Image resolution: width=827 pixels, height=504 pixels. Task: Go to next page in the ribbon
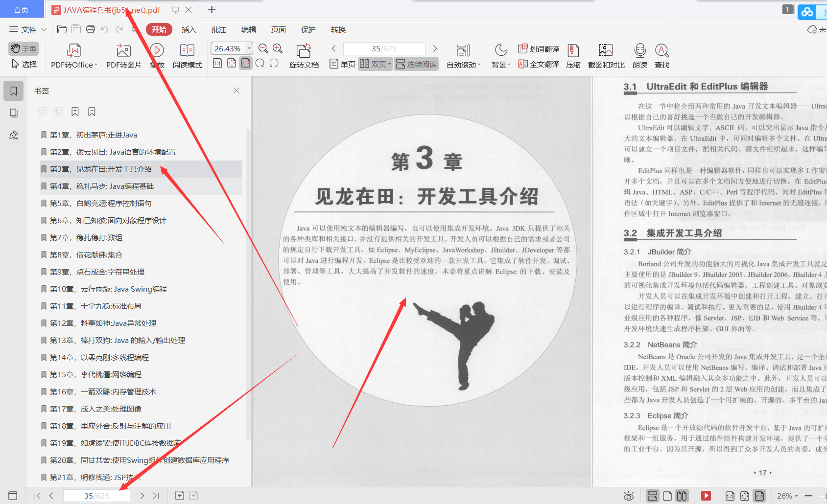[x=435, y=48]
